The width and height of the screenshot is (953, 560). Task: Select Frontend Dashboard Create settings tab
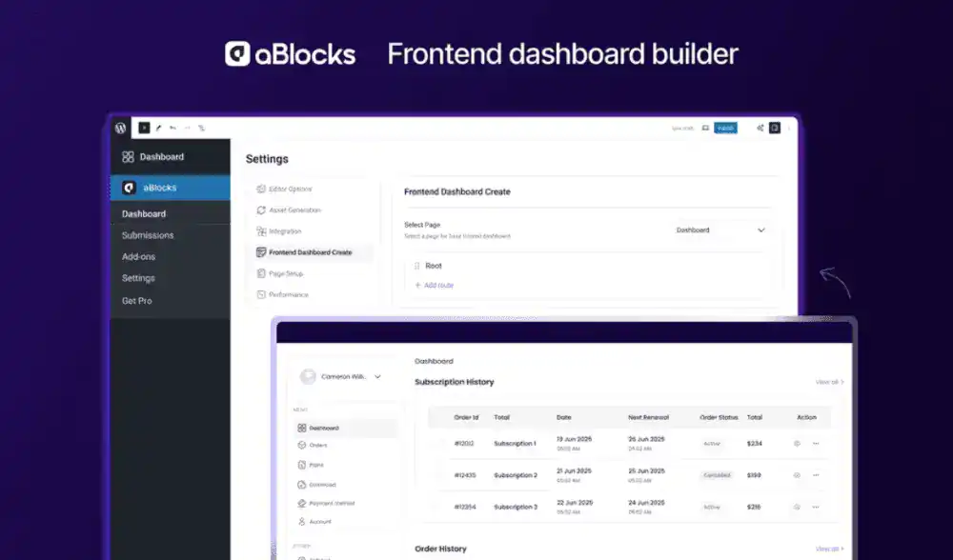click(309, 252)
